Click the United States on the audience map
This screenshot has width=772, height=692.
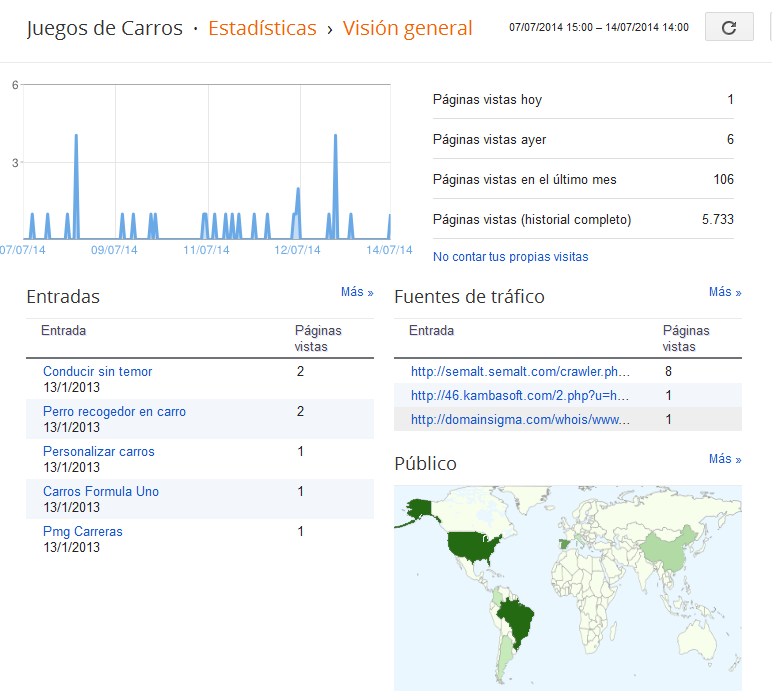[x=471, y=546]
